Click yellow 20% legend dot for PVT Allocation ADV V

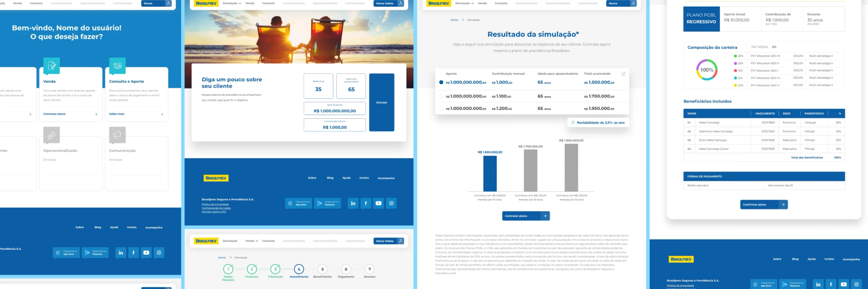click(x=735, y=85)
